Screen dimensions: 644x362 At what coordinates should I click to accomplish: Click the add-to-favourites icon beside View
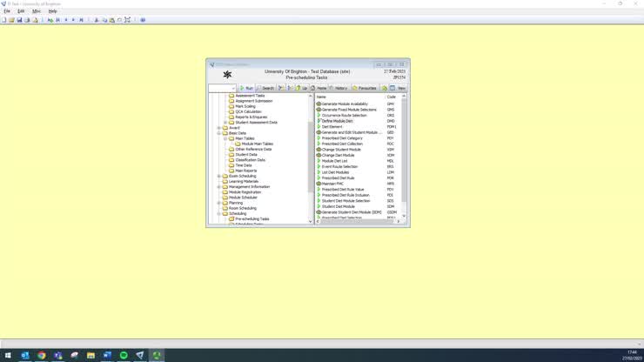[385, 88]
